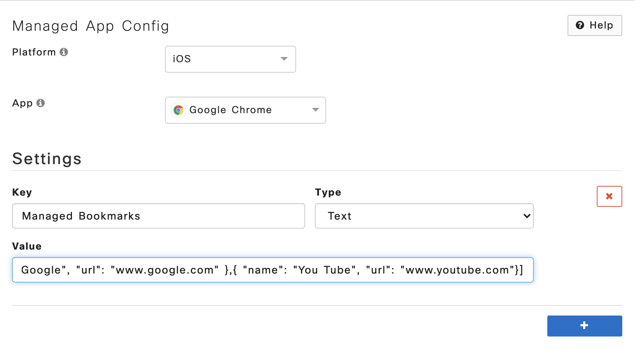
Task: Click the info icon beside Platform label
Action: 64,52
